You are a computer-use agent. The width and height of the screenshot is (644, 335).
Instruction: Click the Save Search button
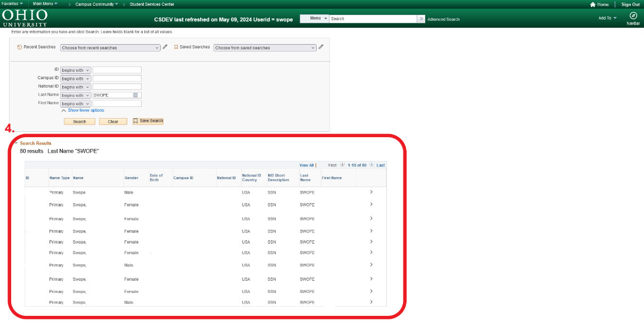coord(148,121)
